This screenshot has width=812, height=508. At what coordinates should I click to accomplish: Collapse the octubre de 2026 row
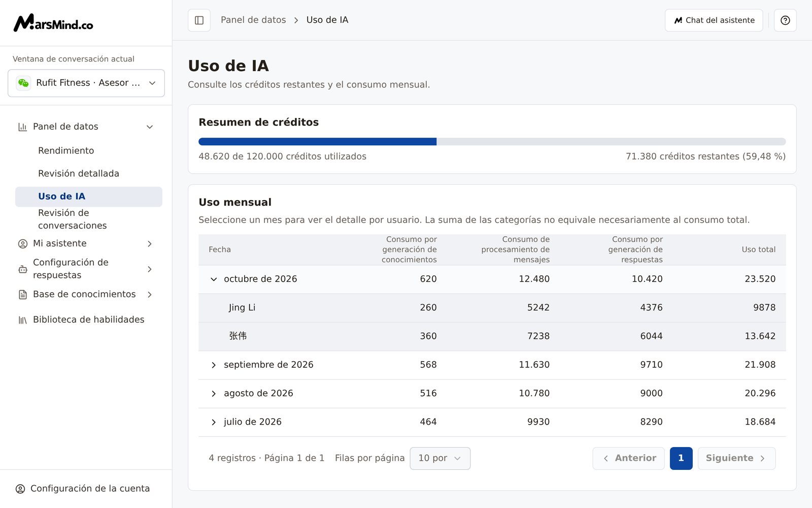point(214,279)
